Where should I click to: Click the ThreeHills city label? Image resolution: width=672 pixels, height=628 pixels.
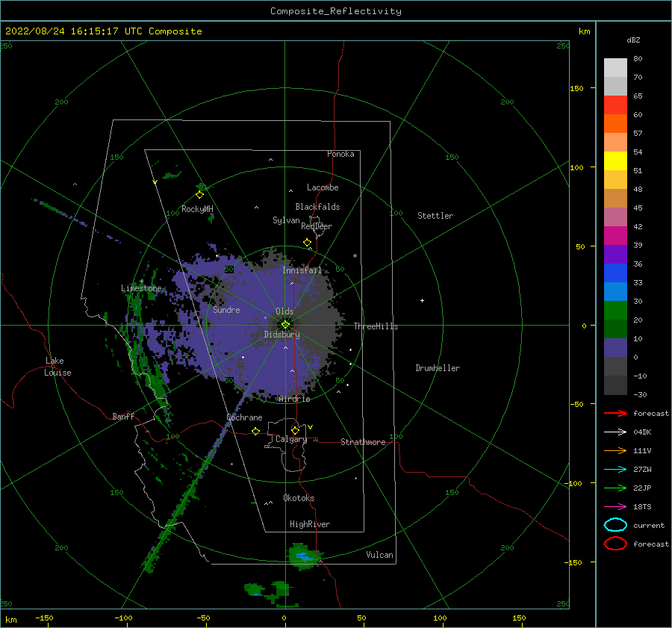tap(376, 326)
